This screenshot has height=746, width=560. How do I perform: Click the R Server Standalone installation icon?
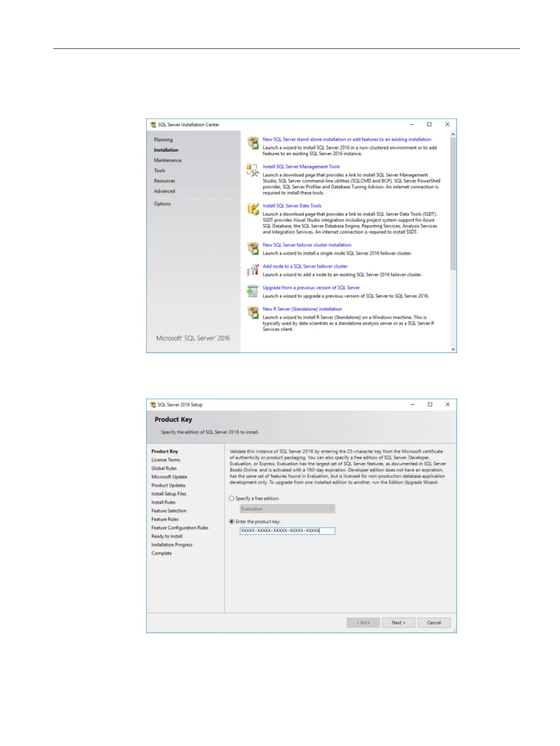[x=253, y=312]
